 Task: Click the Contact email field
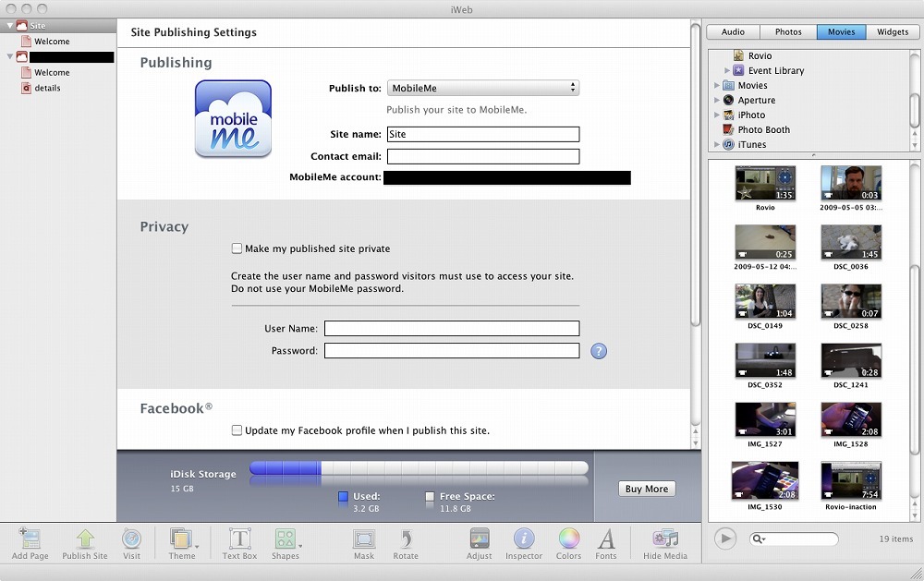[482, 156]
